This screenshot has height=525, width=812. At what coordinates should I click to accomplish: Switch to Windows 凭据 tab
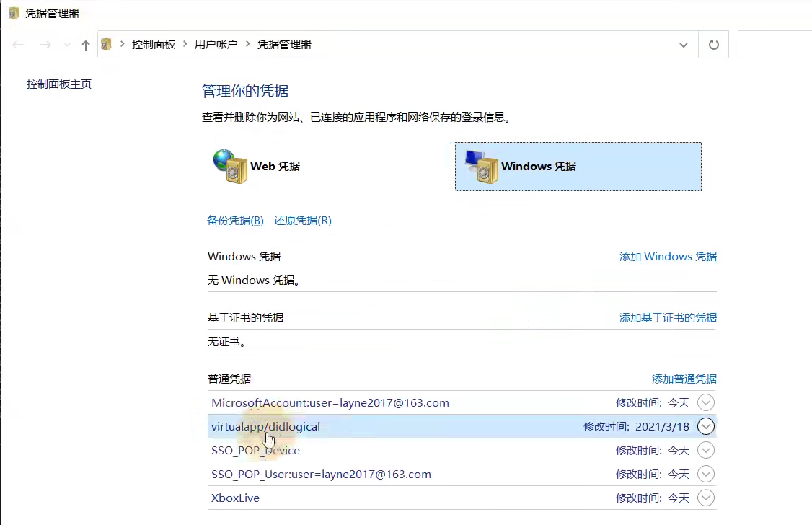tap(578, 166)
